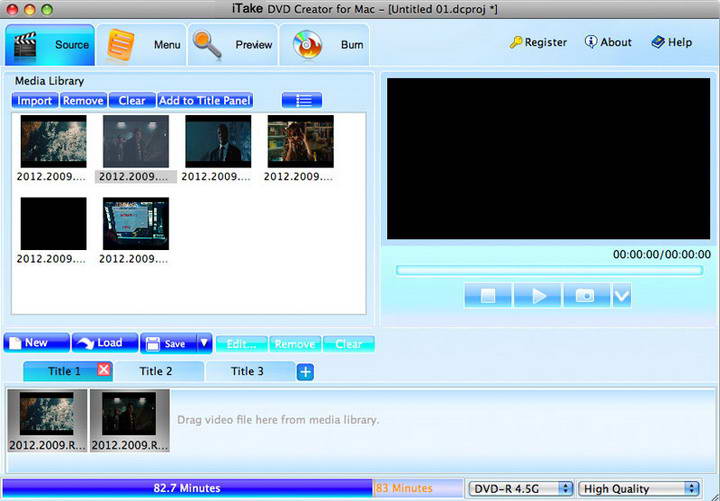Image resolution: width=720 pixels, height=501 pixels.
Task: Click the Stop playback button
Action: tap(488, 295)
